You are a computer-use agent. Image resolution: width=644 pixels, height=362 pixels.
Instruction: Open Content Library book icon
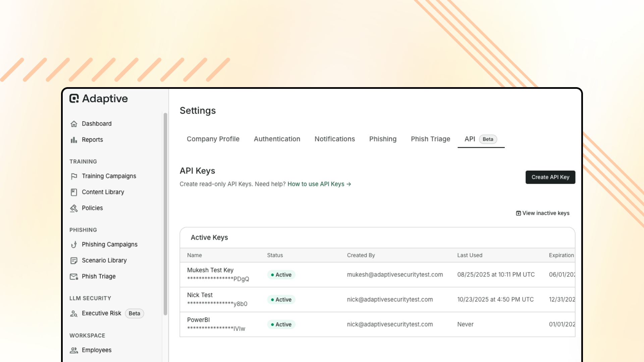click(x=74, y=192)
